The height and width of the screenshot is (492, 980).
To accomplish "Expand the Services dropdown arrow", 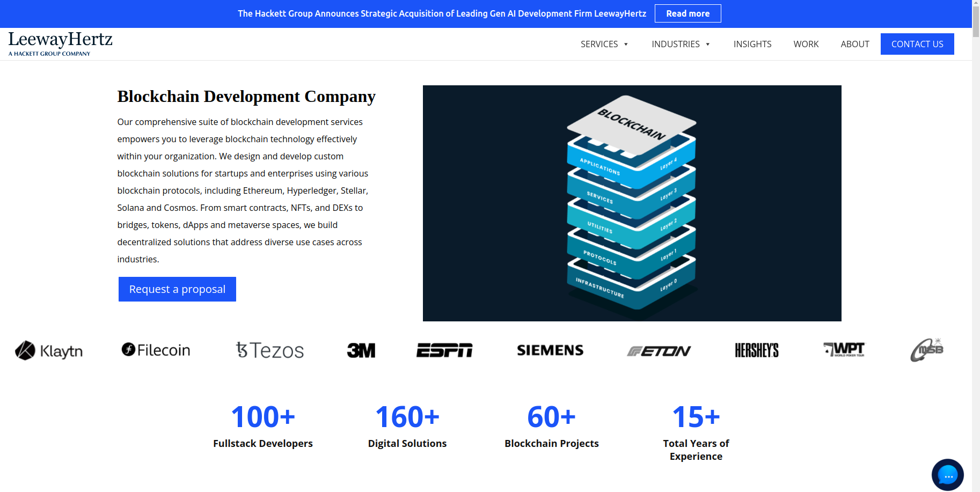I will tap(626, 45).
